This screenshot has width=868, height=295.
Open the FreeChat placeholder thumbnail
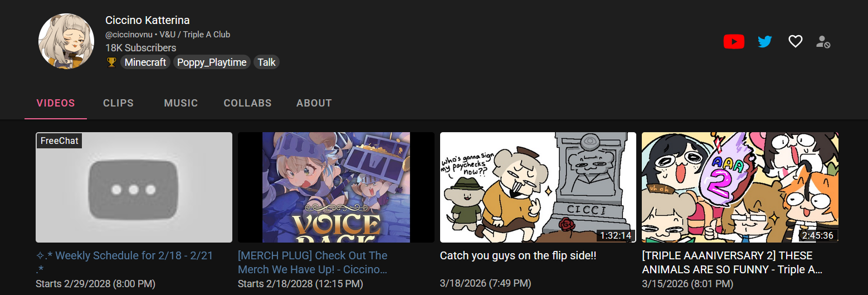134,187
